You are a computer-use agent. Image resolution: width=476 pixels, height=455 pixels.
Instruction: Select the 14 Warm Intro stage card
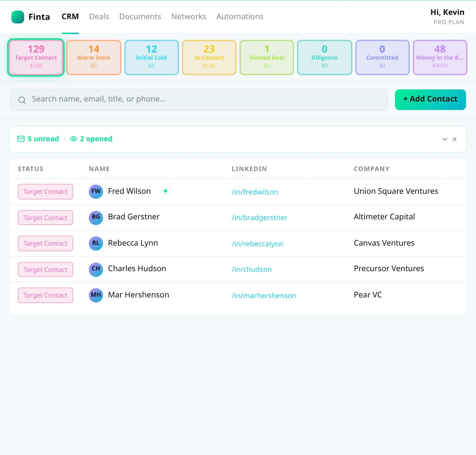pyautogui.click(x=94, y=57)
